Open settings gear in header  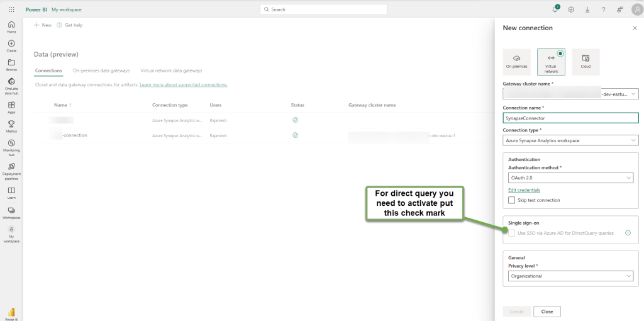[x=571, y=9]
